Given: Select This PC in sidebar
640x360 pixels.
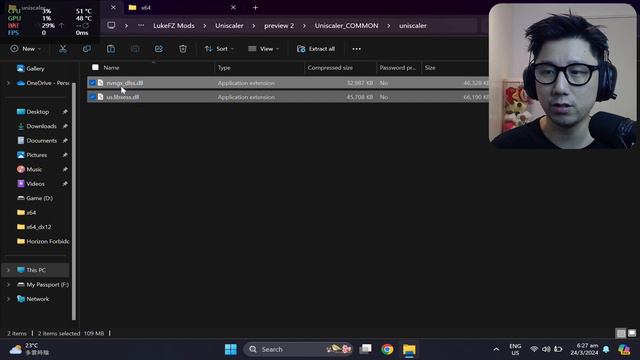Looking at the screenshot, I should [x=36, y=270].
